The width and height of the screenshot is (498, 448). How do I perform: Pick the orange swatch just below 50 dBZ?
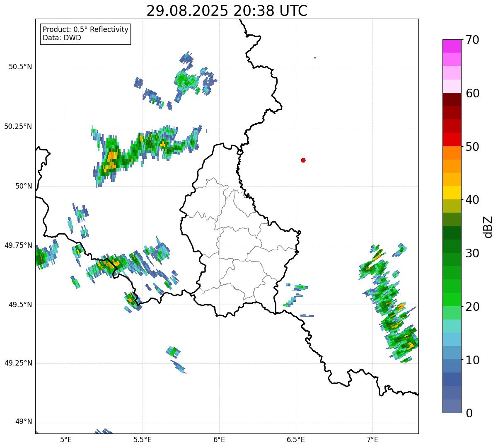452,153
